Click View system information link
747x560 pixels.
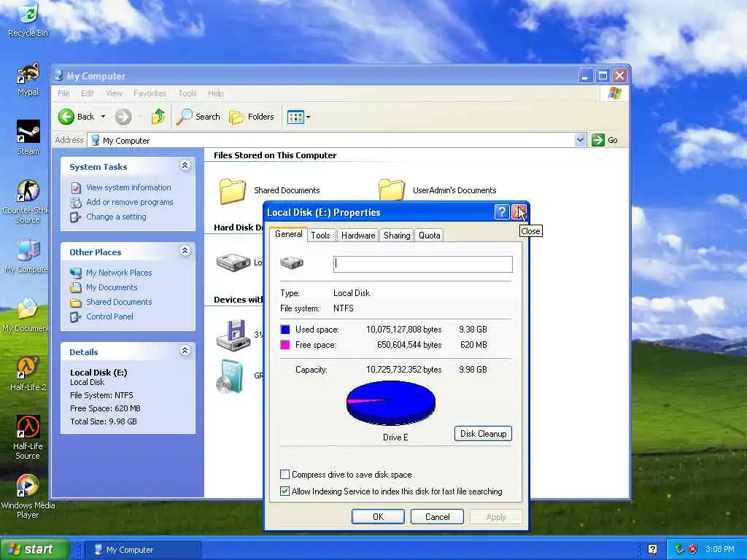pos(128,187)
